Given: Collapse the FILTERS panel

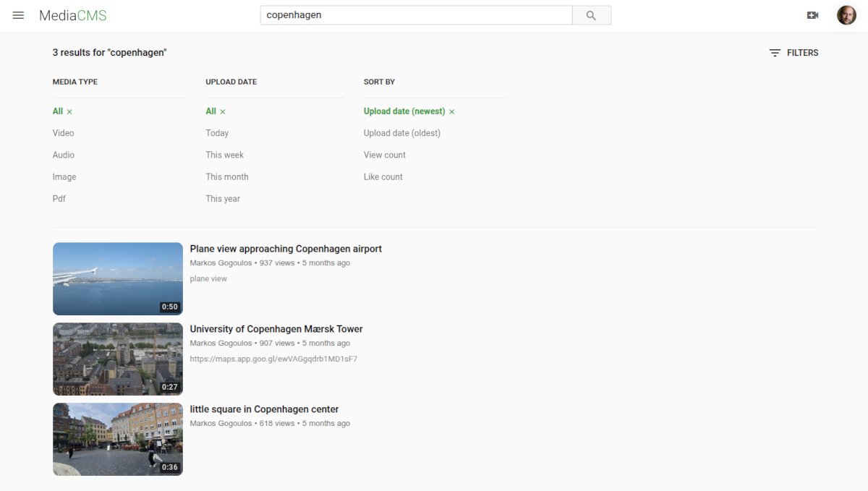Looking at the screenshot, I should [793, 53].
